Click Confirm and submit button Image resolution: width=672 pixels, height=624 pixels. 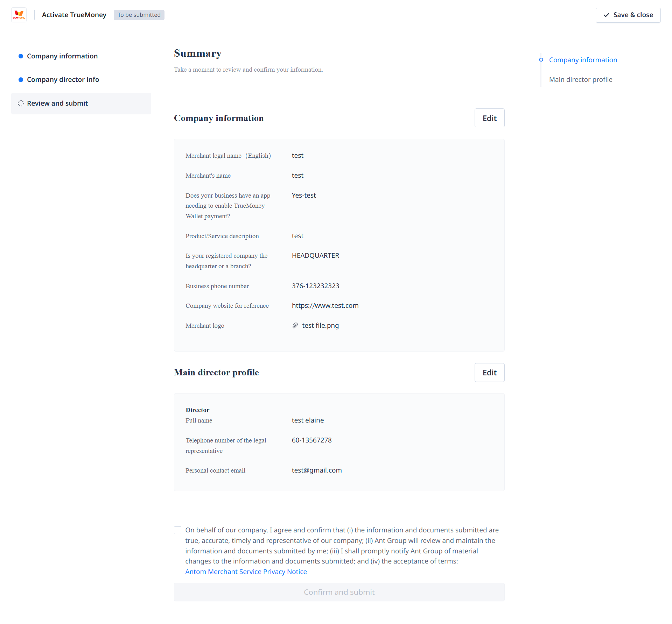(339, 592)
